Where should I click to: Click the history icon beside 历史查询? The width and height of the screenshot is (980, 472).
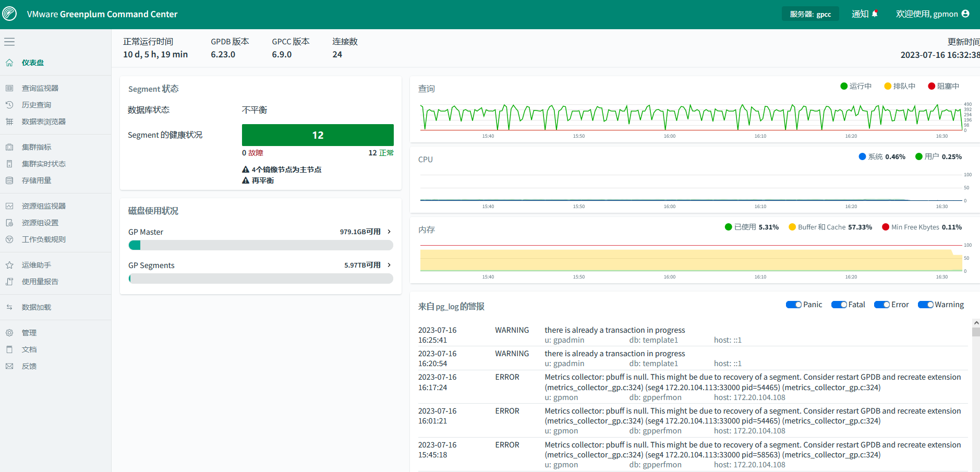point(9,105)
